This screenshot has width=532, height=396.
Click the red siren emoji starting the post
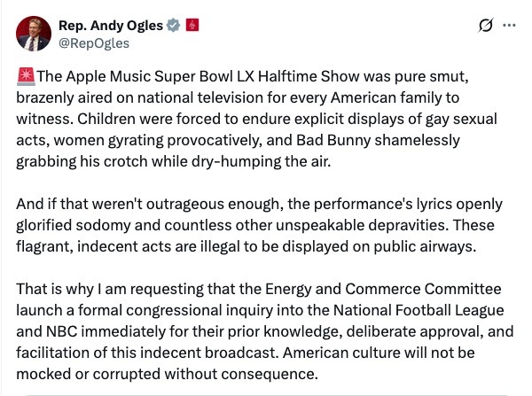tap(24, 77)
